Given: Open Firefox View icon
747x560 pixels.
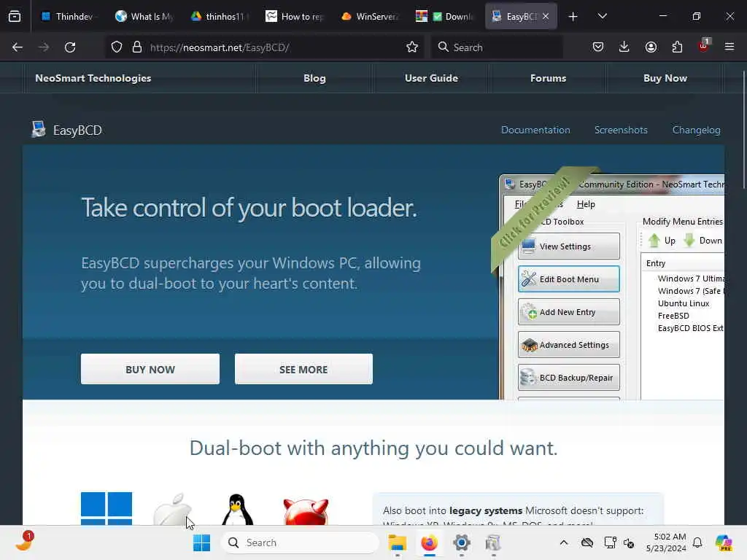Looking at the screenshot, I should tap(15, 16).
